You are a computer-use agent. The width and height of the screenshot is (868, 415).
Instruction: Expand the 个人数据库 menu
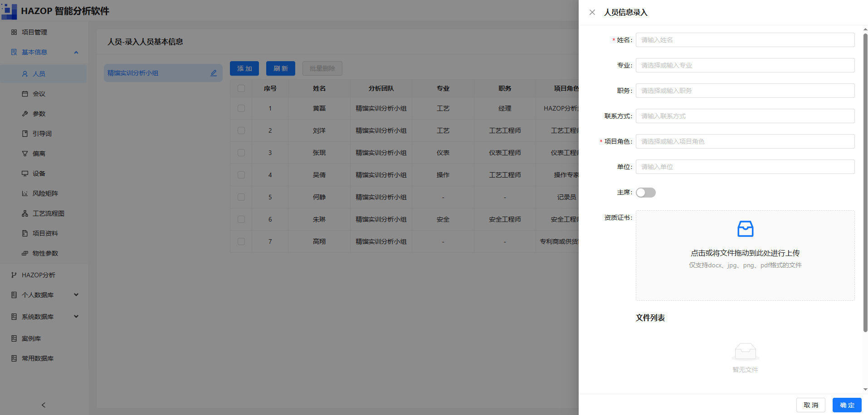click(44, 295)
